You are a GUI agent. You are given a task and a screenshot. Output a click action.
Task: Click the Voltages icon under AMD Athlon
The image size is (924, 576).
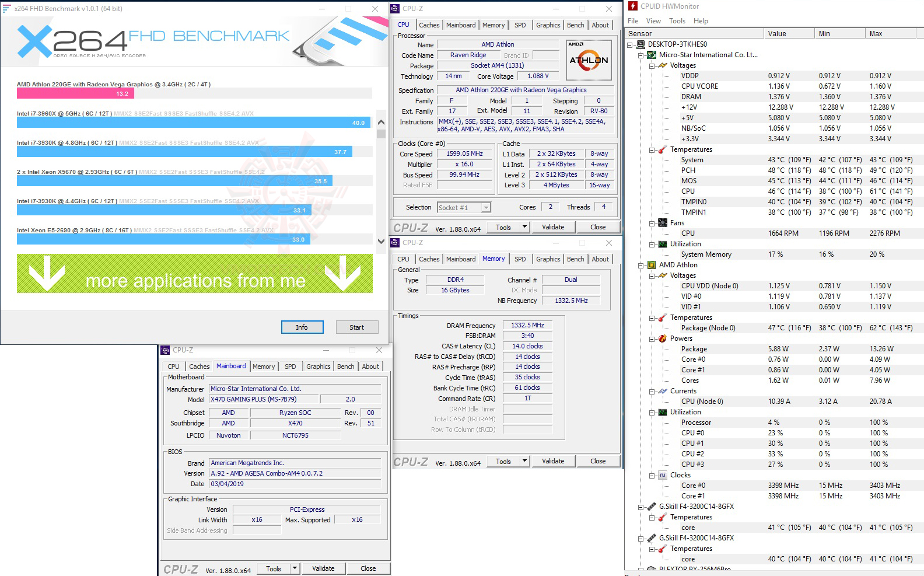tap(663, 275)
